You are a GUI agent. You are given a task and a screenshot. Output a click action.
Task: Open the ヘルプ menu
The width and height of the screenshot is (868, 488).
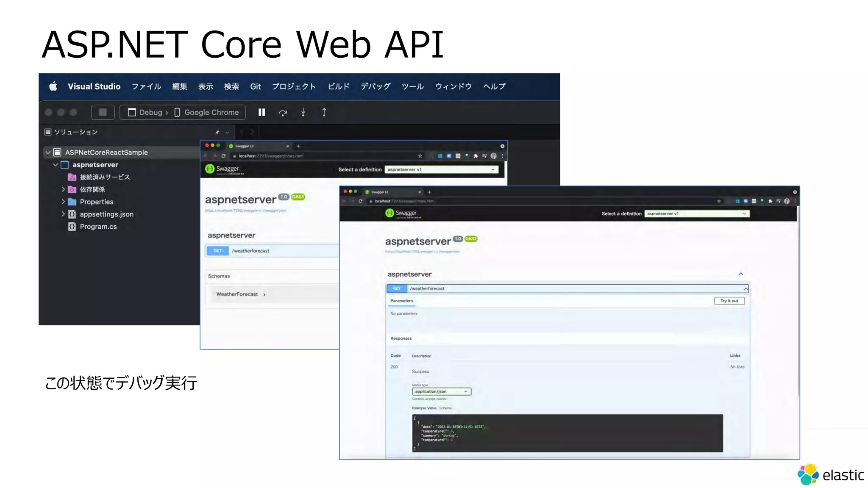494,86
